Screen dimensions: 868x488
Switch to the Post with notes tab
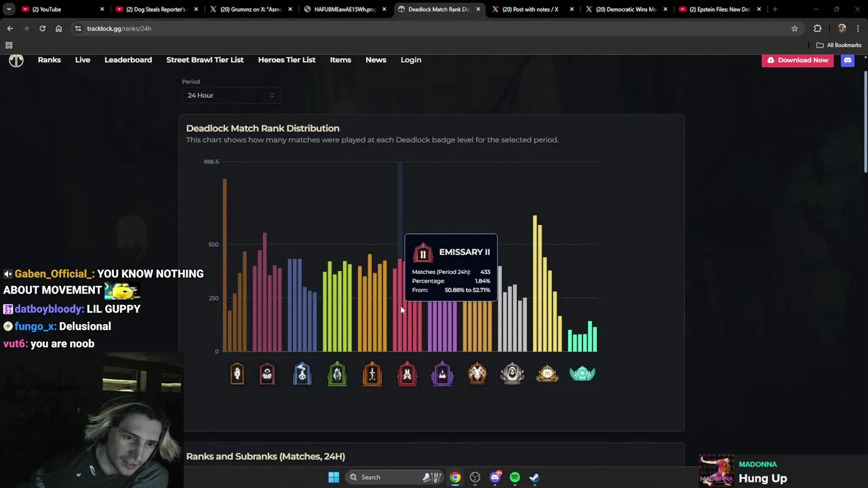532,9
